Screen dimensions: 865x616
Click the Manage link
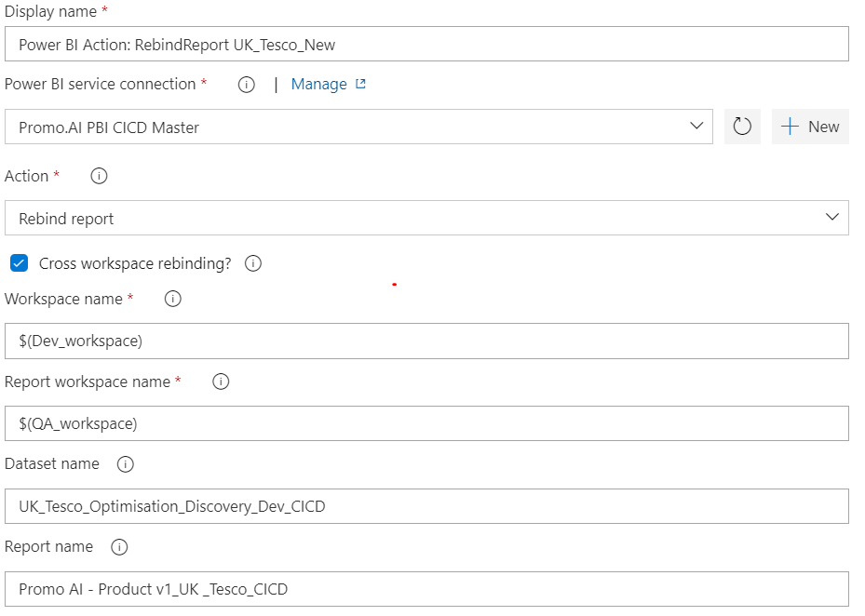click(319, 84)
